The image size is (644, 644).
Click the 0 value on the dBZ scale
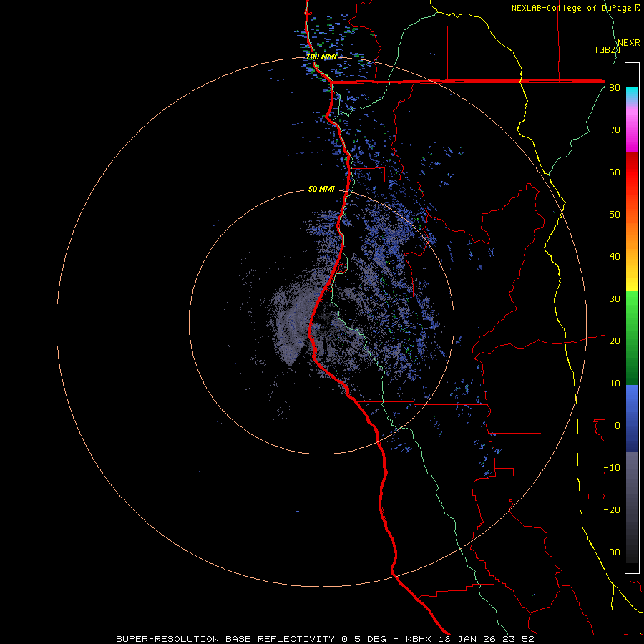tap(618, 426)
